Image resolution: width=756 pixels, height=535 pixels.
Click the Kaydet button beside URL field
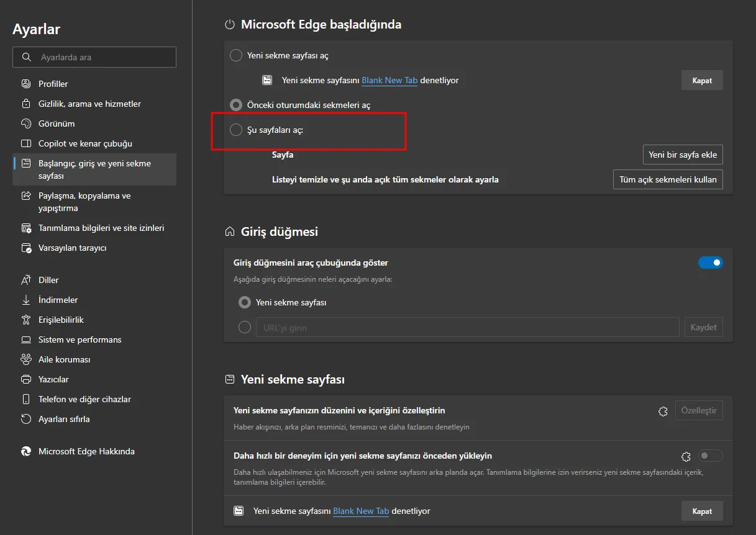click(703, 327)
